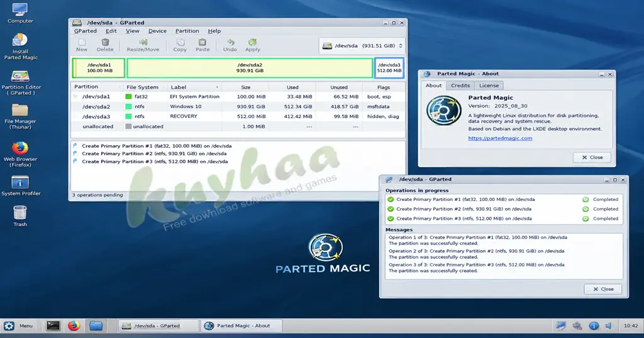Select the unallocated partition row
The height and width of the screenshot is (338, 644).
tap(238, 126)
